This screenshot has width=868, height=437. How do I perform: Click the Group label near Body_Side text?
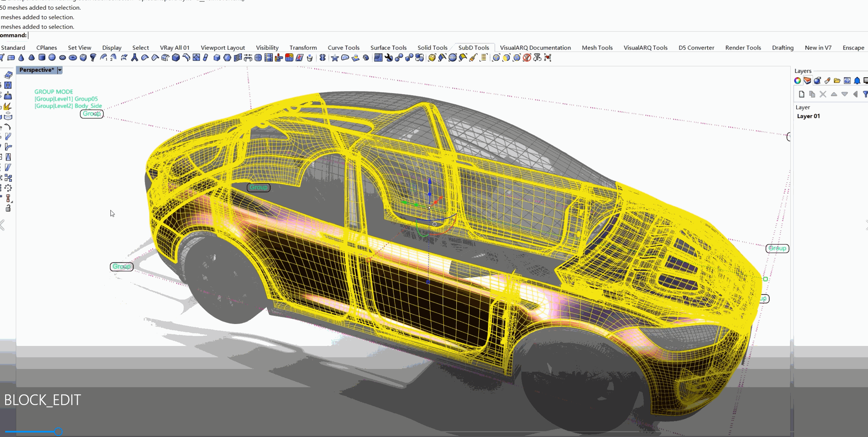tap(91, 114)
